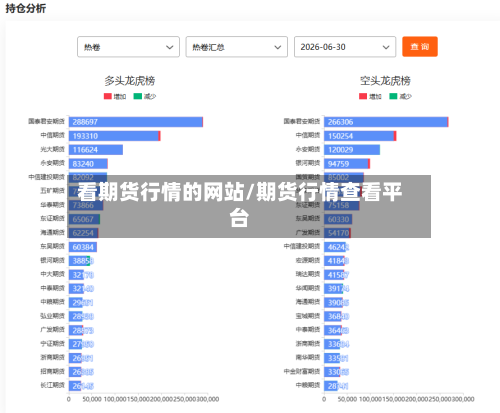Select the 120029 bar in short ranking
Viewport: 500px width, 413px height.
coord(352,150)
